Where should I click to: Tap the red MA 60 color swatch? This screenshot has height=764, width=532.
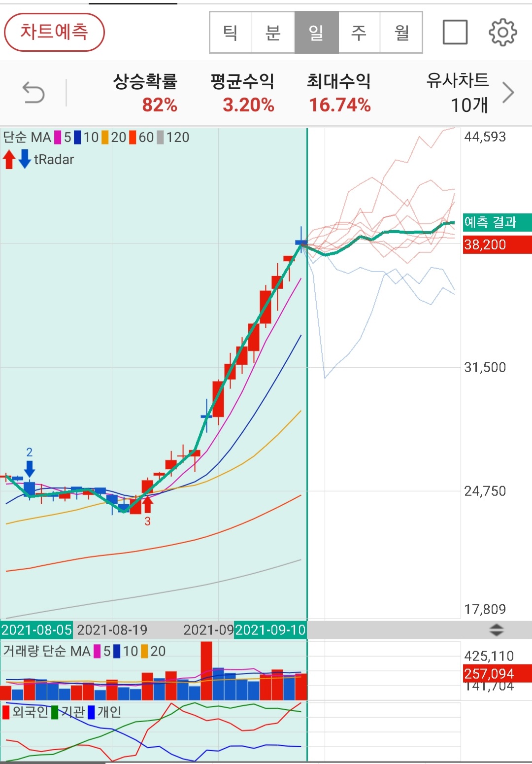click(x=133, y=137)
